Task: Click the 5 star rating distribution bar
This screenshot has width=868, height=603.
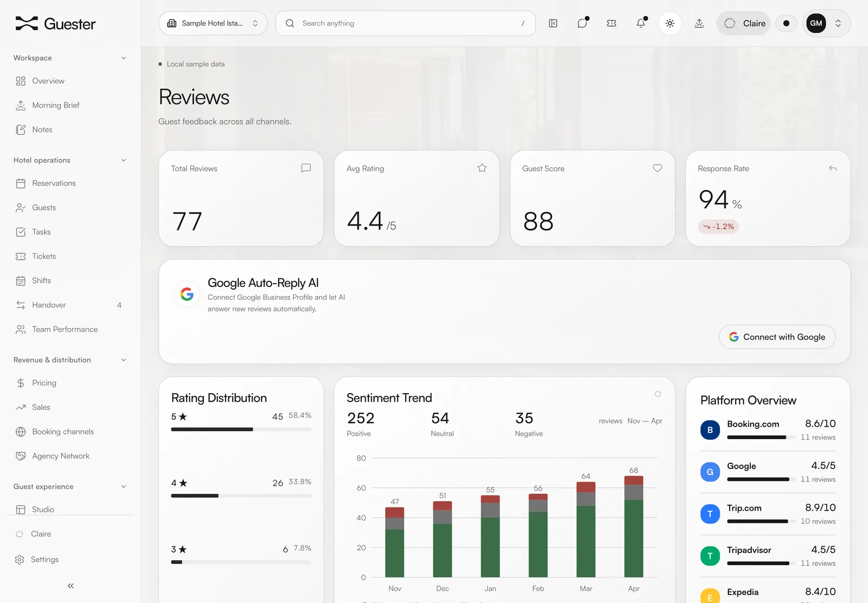Action: point(241,429)
